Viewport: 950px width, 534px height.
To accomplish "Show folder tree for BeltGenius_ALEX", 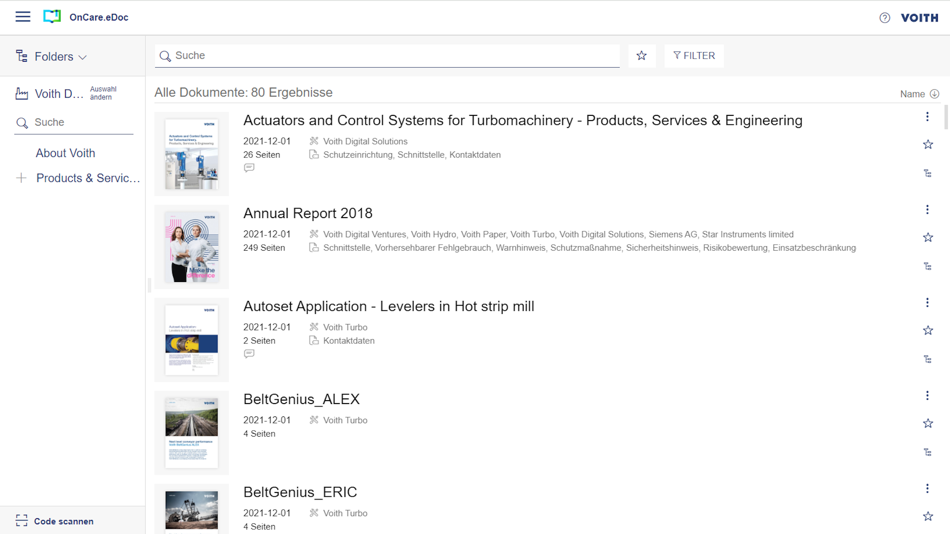I will [928, 452].
